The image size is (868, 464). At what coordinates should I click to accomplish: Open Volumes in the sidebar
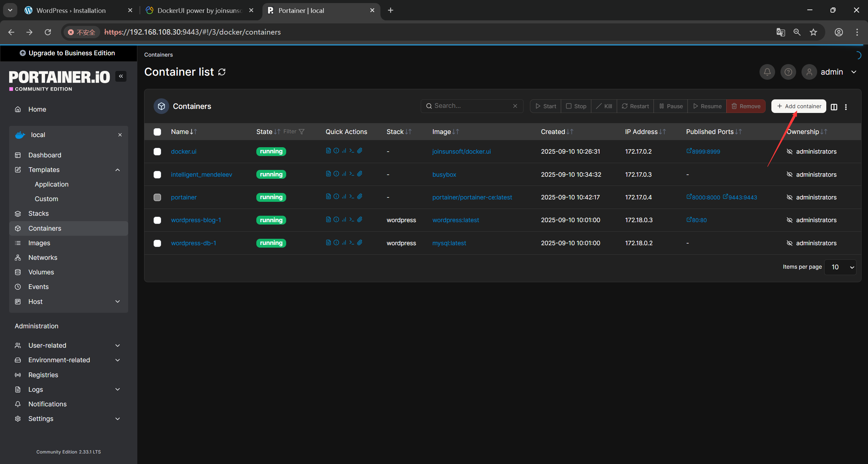68,272
